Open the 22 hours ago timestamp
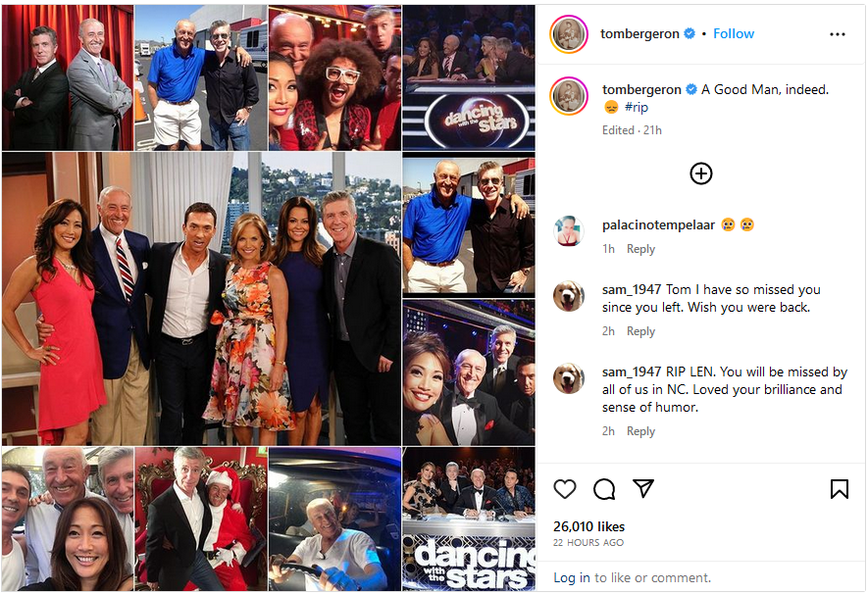This screenshot has width=868, height=594. (x=587, y=543)
